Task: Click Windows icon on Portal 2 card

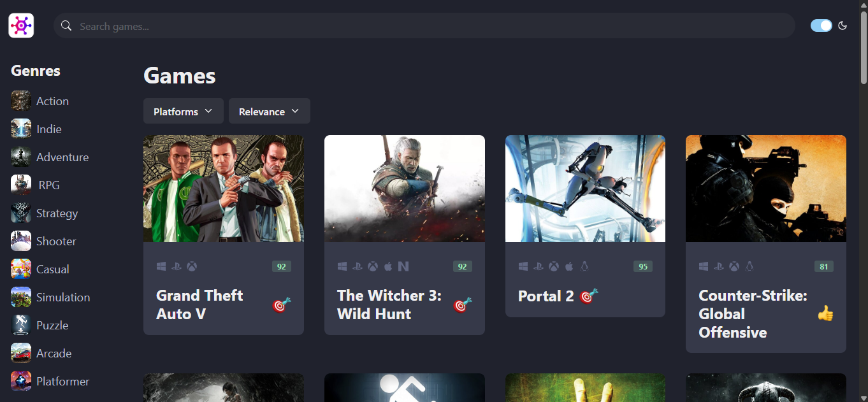Action: point(523,266)
